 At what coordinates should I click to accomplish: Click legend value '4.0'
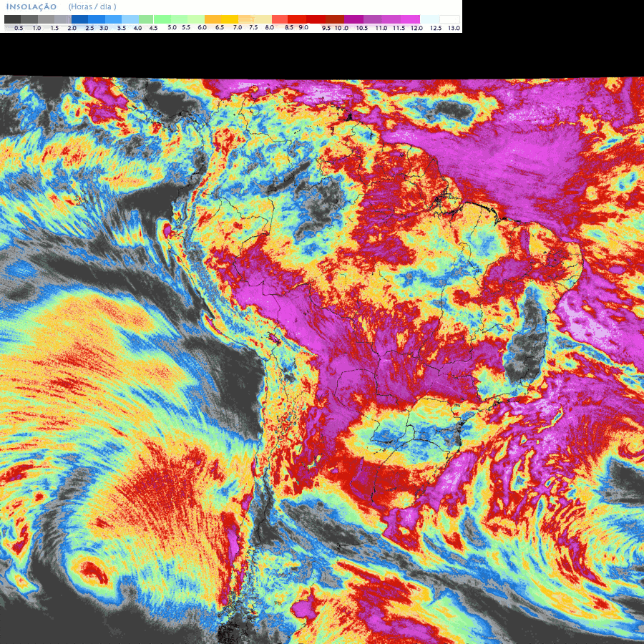point(137,28)
